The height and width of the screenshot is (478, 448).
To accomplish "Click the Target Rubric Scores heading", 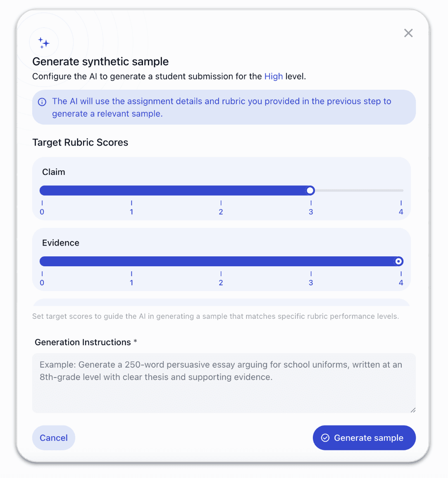I will coord(80,143).
